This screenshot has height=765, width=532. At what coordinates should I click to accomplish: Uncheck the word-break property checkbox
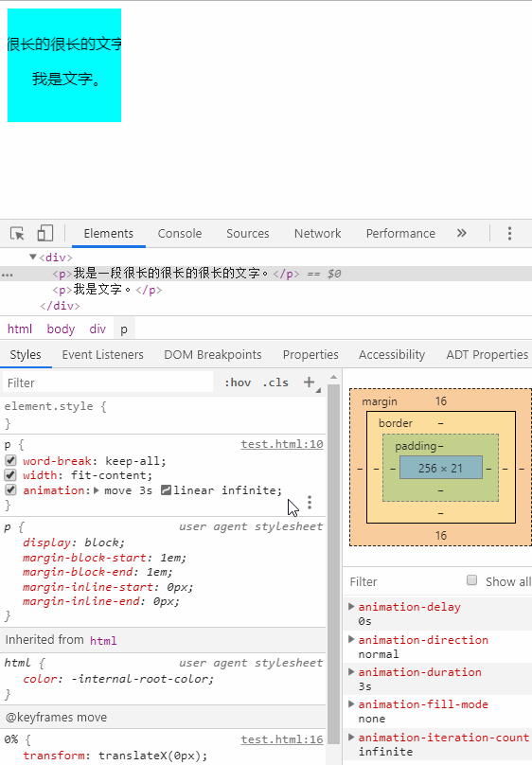pos(10,460)
